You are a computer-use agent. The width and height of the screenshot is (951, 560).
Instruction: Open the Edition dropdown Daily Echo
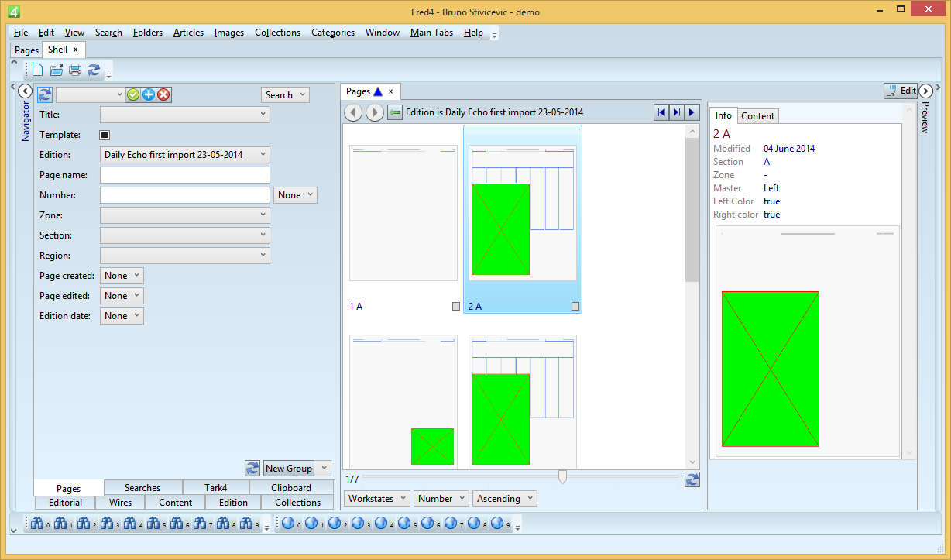(x=185, y=155)
